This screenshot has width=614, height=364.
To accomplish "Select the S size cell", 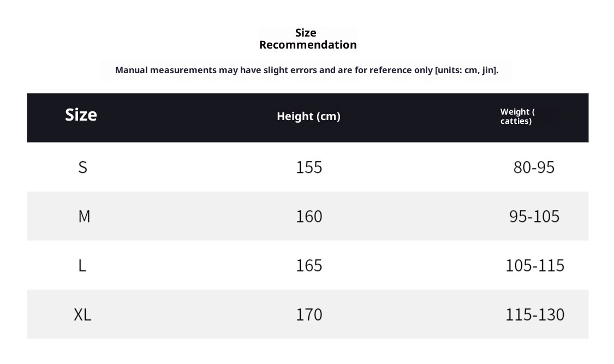I will tap(82, 167).
